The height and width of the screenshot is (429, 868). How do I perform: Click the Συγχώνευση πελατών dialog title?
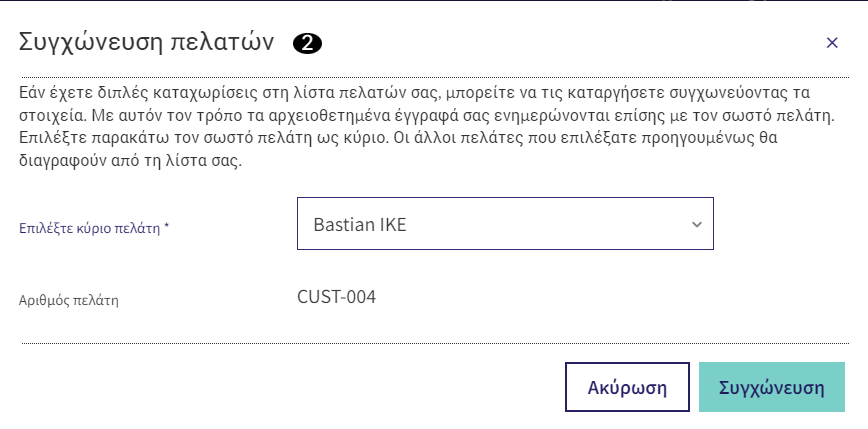(147, 43)
